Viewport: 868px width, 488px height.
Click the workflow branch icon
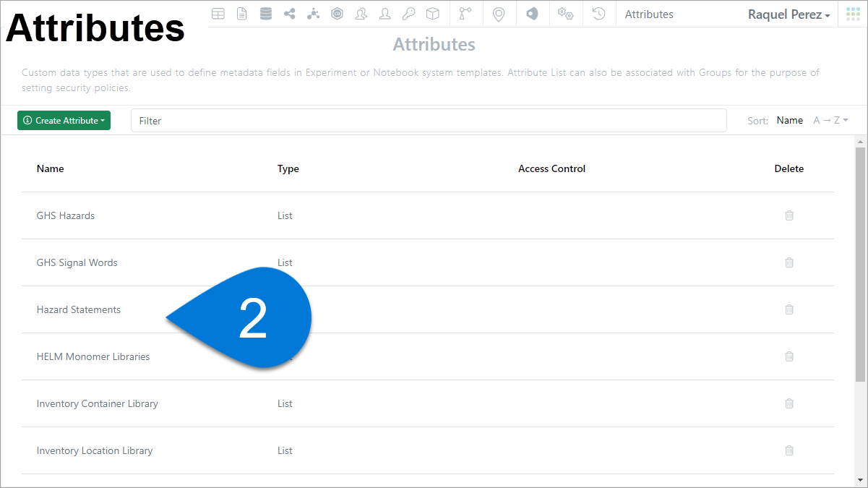465,14
